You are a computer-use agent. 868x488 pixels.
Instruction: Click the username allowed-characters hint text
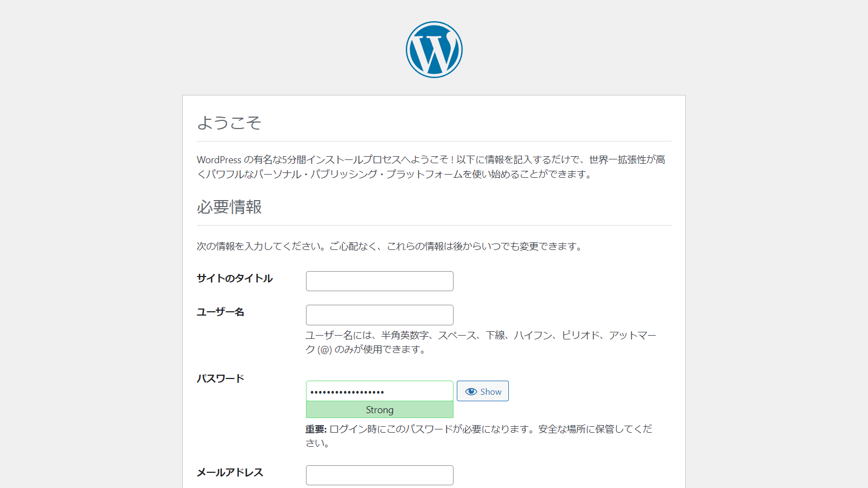pyautogui.click(x=480, y=336)
